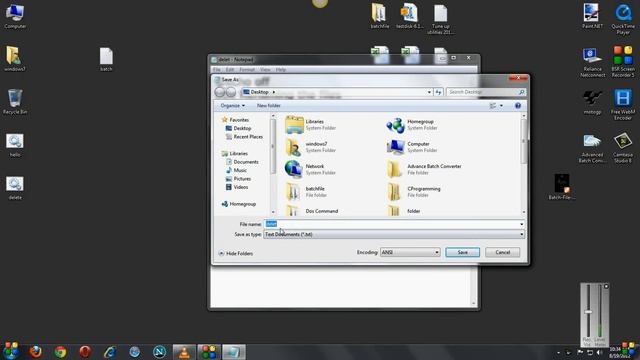Viewport: 640px width, 360px height.
Task: Open the CProgramming folder
Action: click(414, 192)
